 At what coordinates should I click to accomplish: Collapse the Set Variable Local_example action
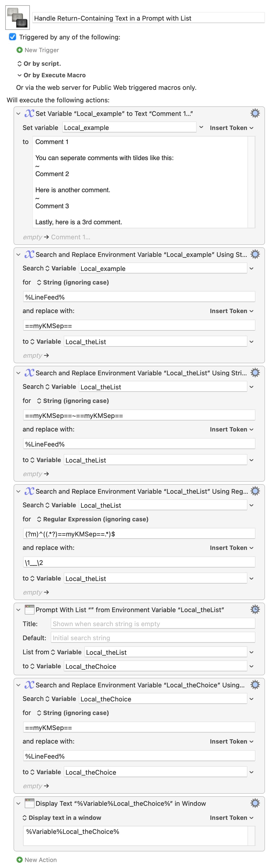(x=18, y=114)
